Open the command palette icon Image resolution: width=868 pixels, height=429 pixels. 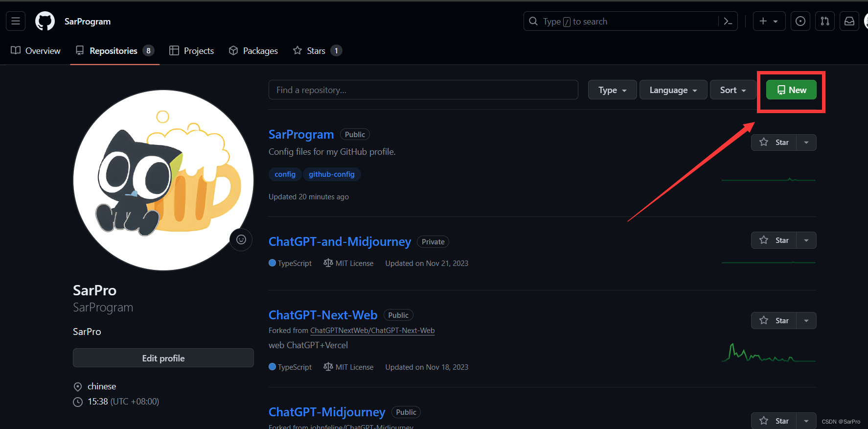[x=728, y=21]
